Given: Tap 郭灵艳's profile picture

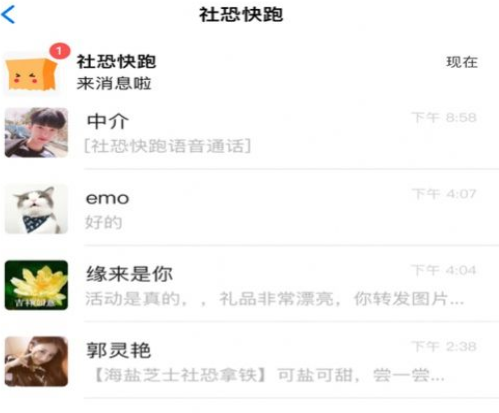Looking at the screenshot, I should [x=36, y=361].
